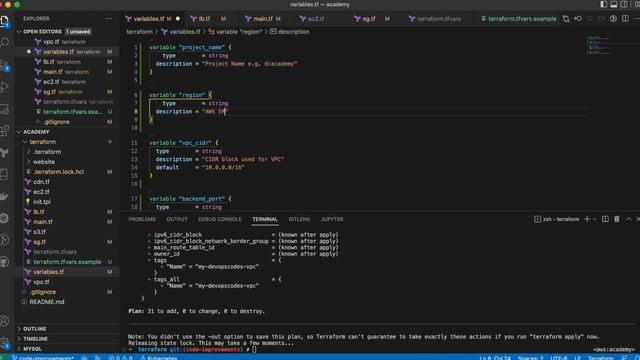Expand the .terraform folder
This screenshot has width=640, height=360.
47,152
